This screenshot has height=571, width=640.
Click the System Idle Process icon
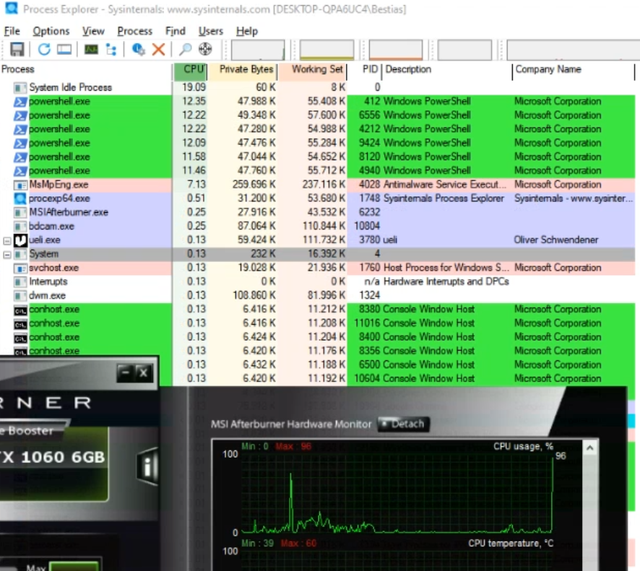click(20, 87)
